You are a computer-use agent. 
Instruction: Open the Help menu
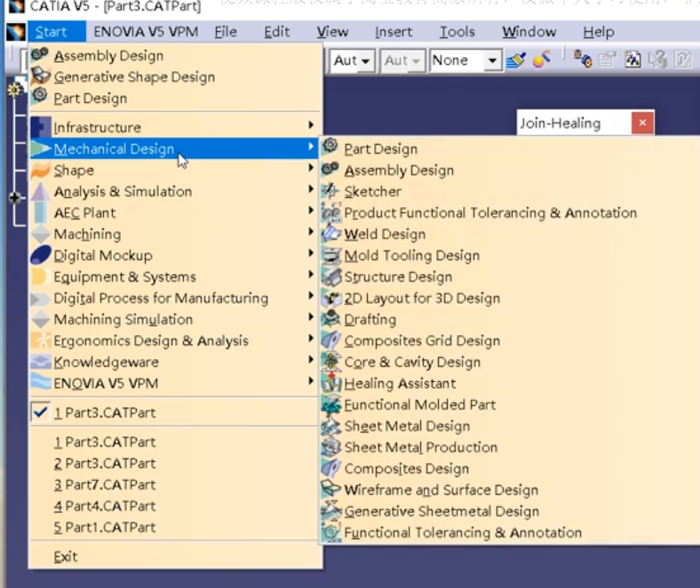click(598, 32)
